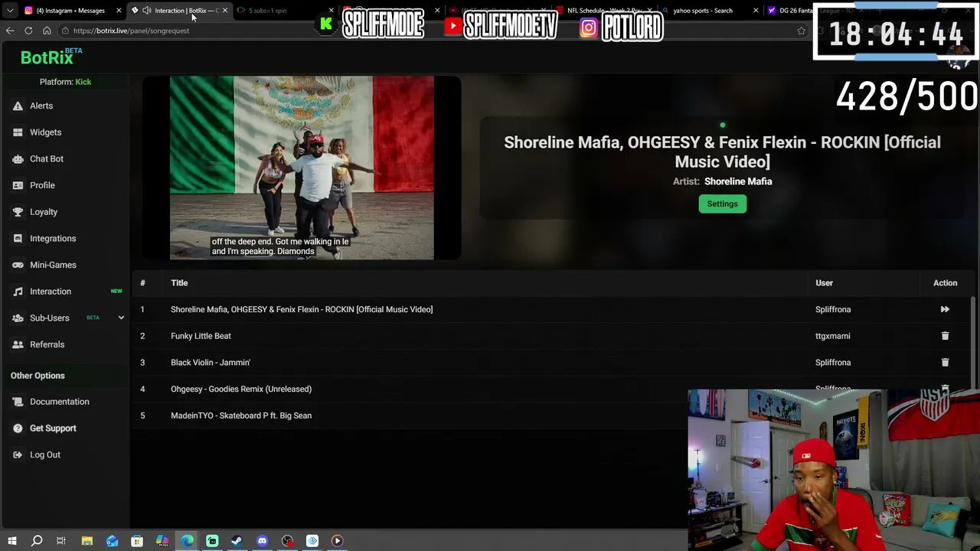Remove Black Violin - Jammin' from queue
The image size is (980, 551).
[x=945, y=362]
